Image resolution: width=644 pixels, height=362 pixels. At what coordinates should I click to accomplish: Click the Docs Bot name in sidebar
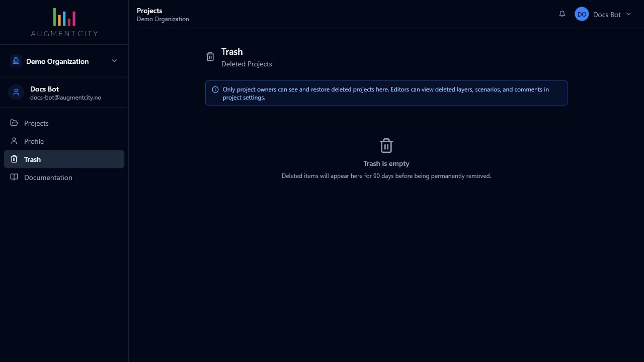click(x=44, y=89)
